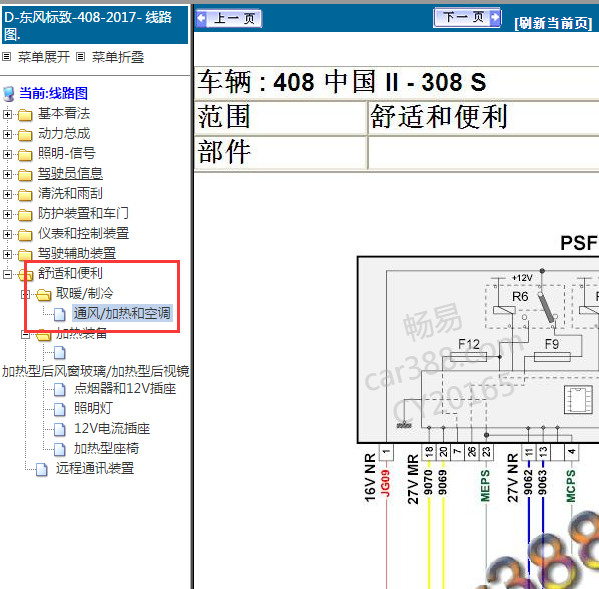This screenshot has width=599, height=589.
Task: Click document icon for 加热型座椅
Action: pos(59,449)
